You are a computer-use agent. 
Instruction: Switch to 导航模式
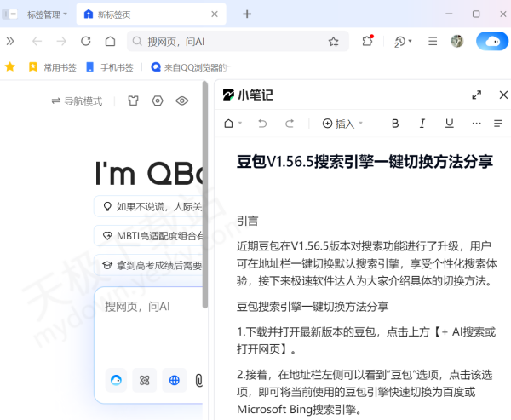click(x=77, y=101)
